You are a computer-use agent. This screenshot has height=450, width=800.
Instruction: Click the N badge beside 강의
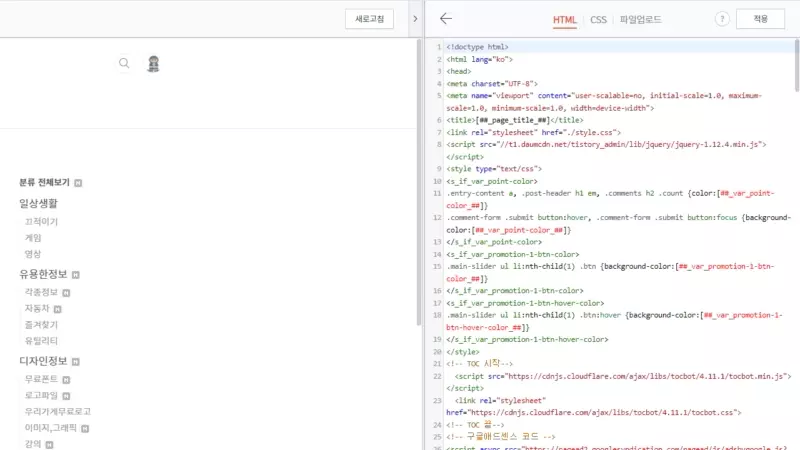tap(49, 445)
